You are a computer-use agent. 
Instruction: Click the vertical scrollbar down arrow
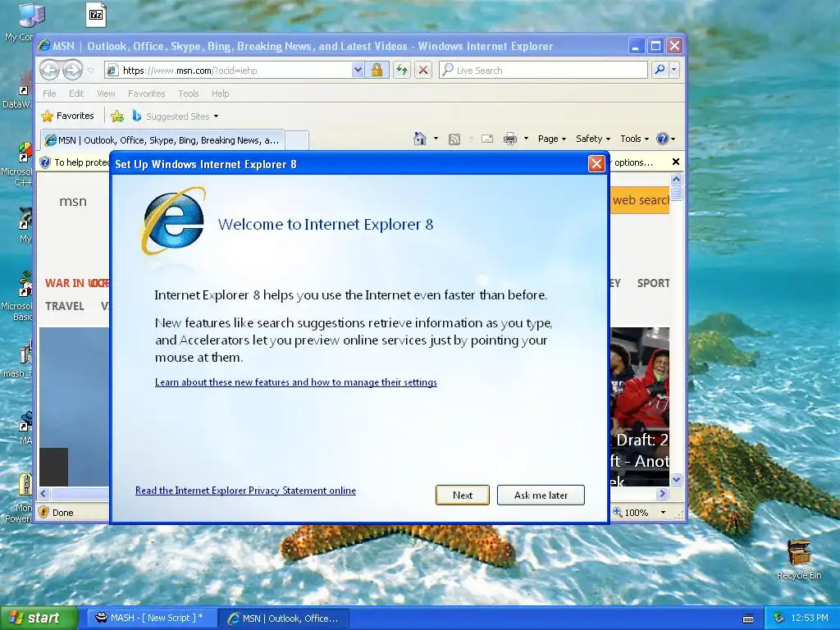[x=676, y=479]
